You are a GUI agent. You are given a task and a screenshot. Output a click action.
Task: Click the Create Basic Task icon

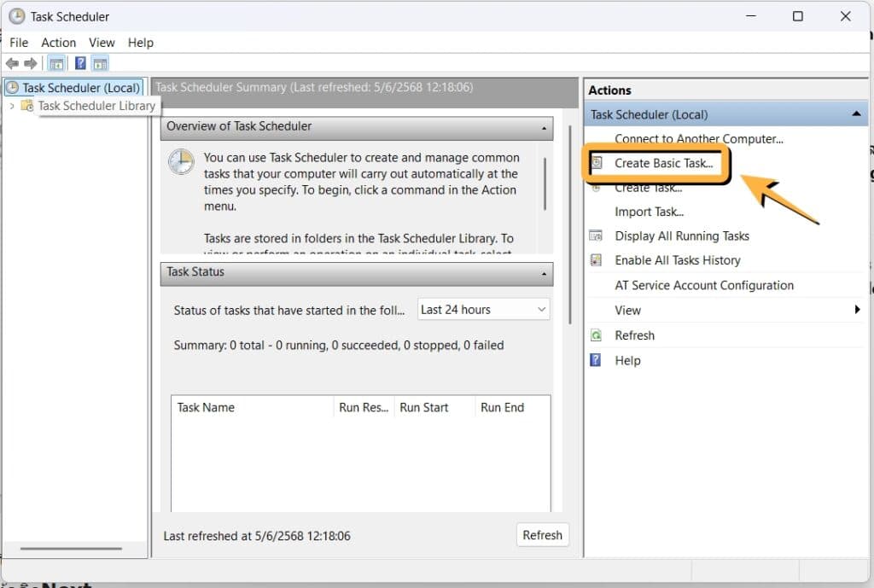pyautogui.click(x=597, y=163)
